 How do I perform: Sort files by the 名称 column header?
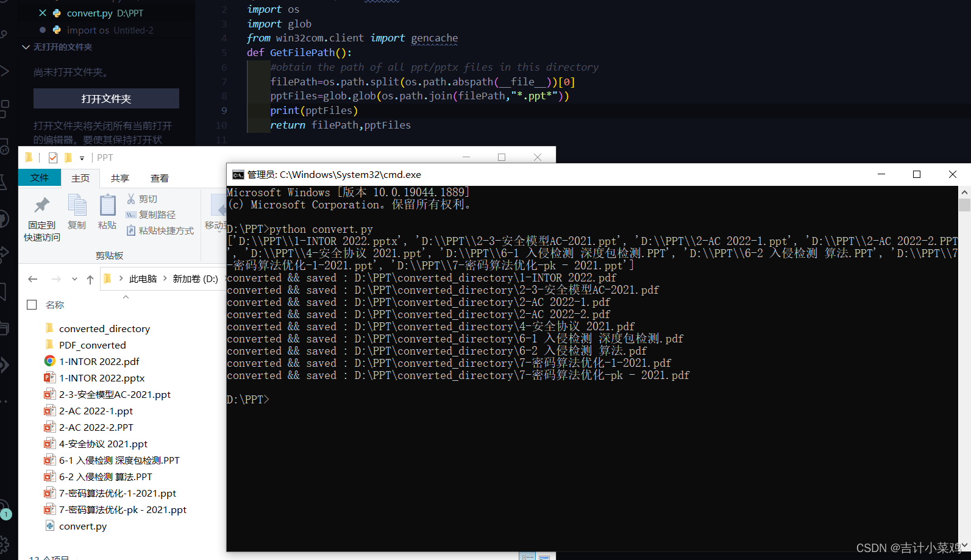[x=55, y=305]
